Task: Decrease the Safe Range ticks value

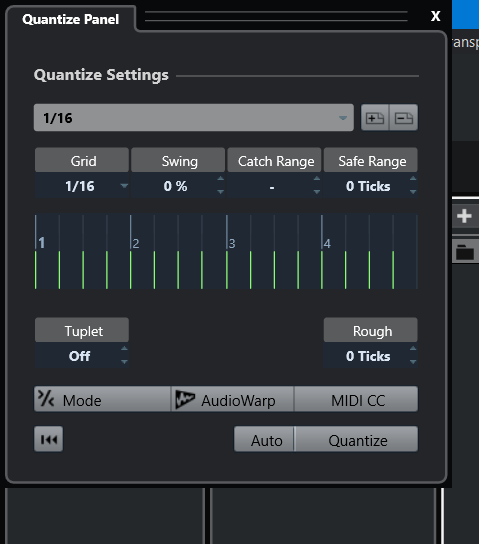Action: [413, 192]
